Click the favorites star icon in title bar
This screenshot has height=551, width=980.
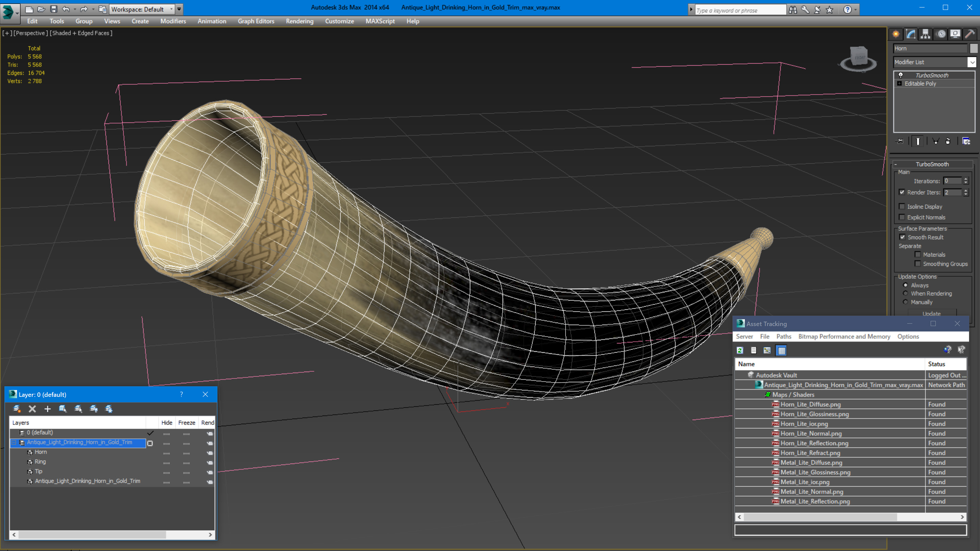[830, 10]
